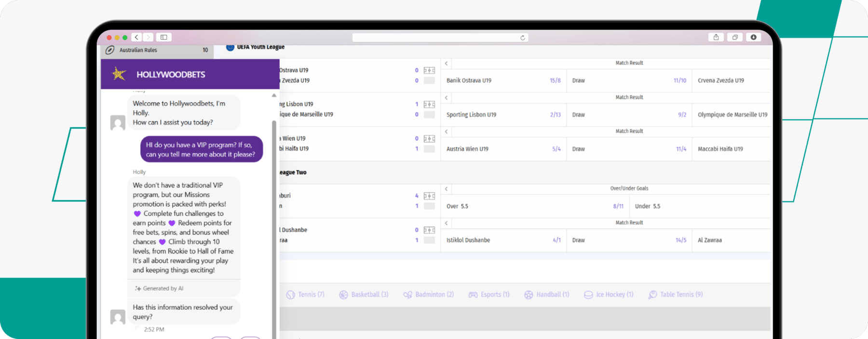Open the browser downloads icon
This screenshot has width=868, height=339.
tap(753, 37)
